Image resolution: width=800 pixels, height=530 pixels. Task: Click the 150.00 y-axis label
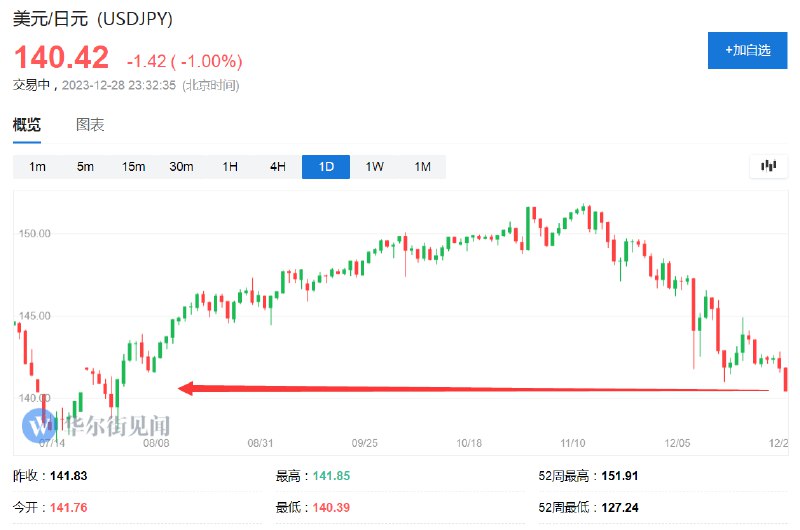point(35,234)
